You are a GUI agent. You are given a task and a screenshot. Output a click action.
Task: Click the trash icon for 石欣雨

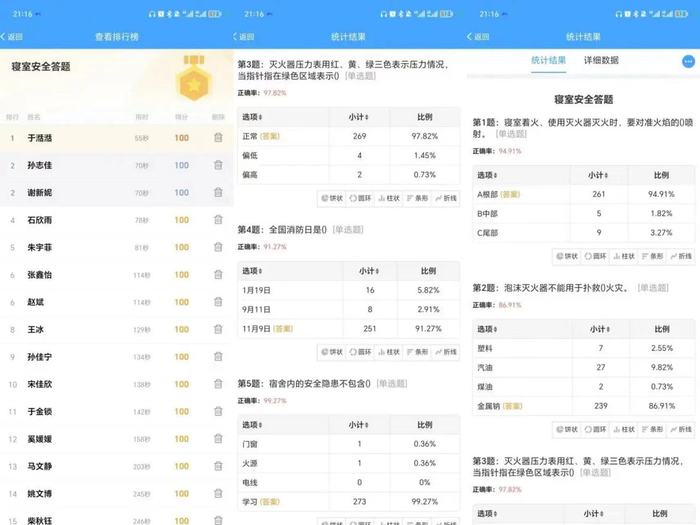[218, 220]
